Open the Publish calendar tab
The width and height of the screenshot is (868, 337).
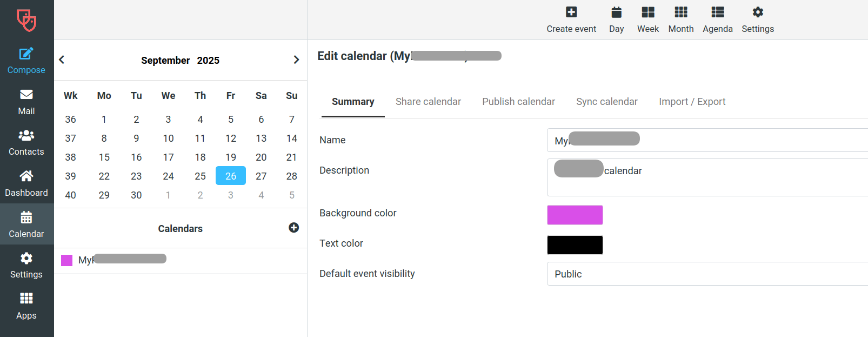coord(518,102)
